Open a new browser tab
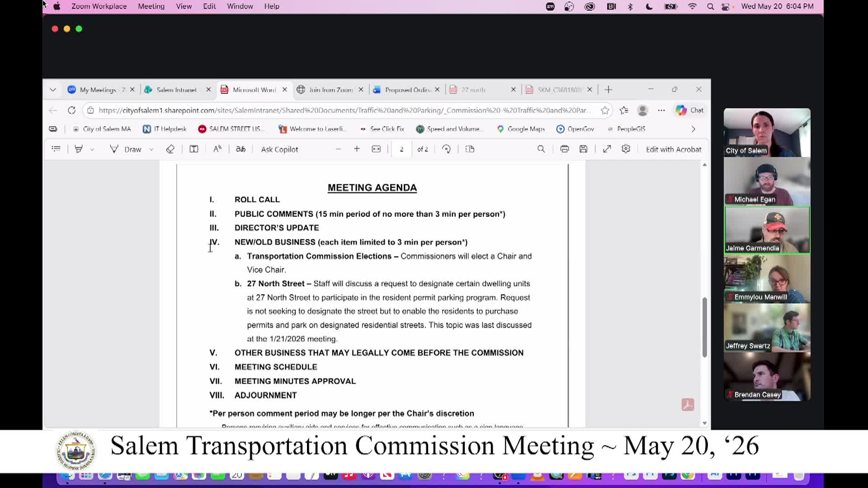Screen dimensions: 868x488 [x=609, y=89]
